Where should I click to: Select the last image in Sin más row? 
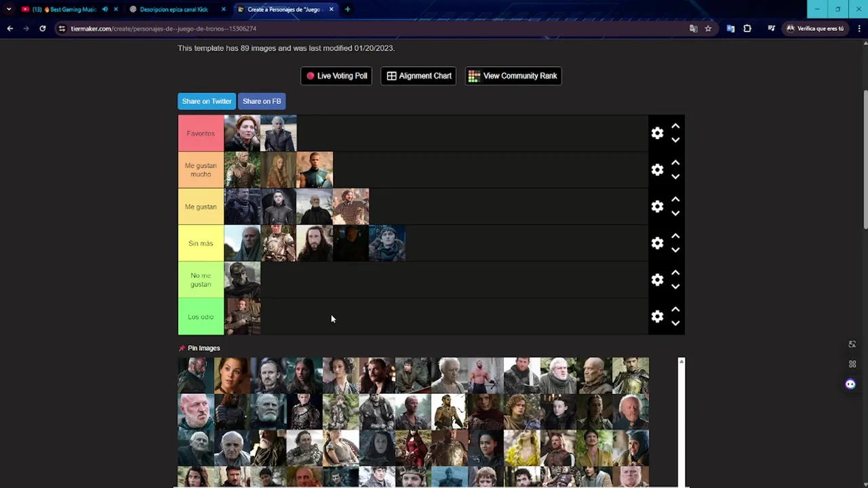(x=387, y=243)
